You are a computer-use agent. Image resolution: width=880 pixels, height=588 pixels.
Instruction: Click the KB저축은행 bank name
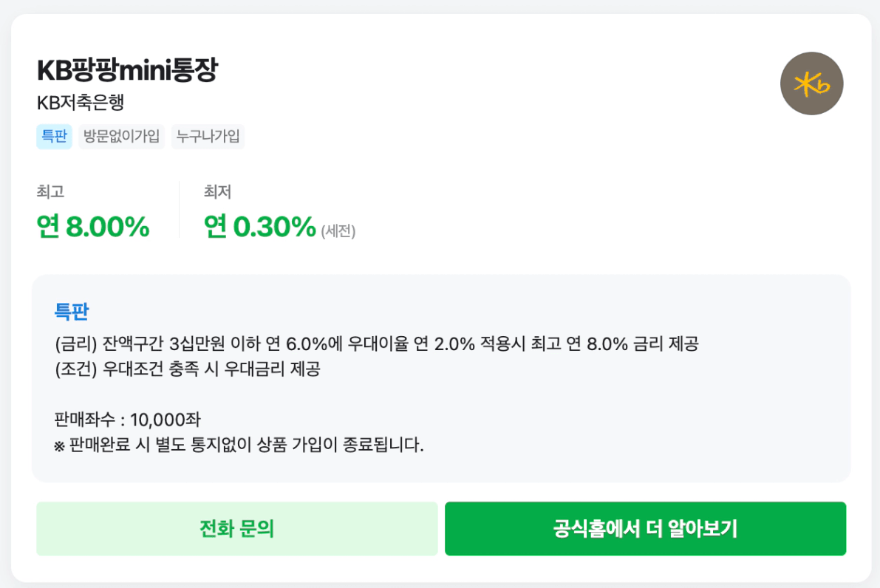coord(81,103)
